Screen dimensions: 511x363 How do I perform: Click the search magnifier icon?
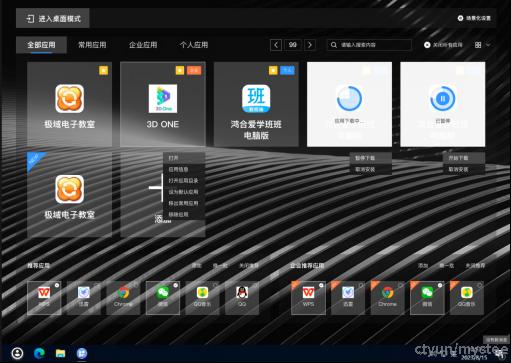pyautogui.click(x=334, y=45)
